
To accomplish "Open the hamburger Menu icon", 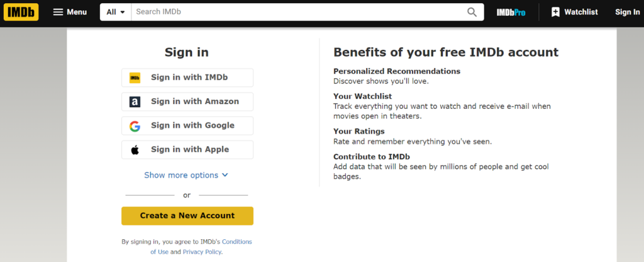I will 58,12.
